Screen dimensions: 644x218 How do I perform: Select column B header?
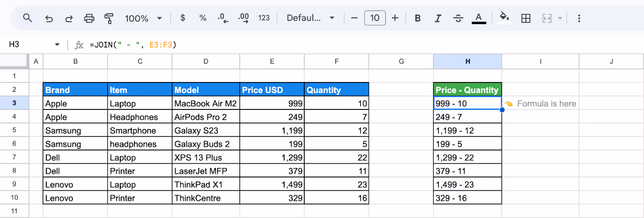75,62
